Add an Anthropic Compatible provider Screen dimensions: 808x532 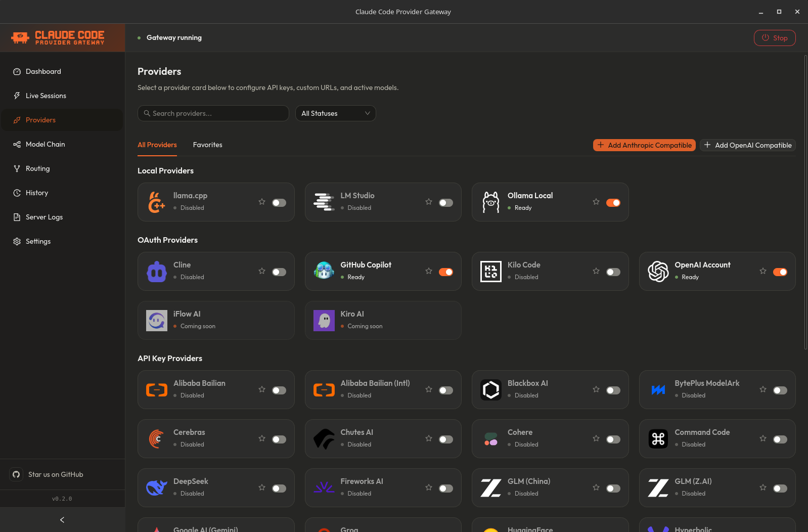point(644,145)
